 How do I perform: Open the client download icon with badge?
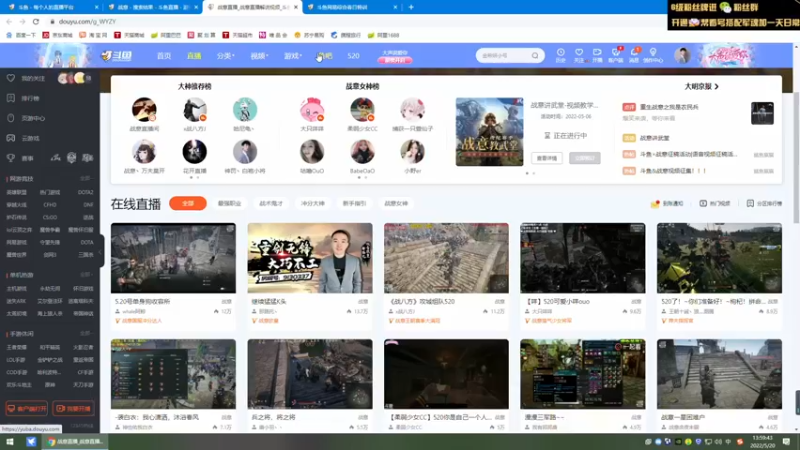[x=616, y=55]
